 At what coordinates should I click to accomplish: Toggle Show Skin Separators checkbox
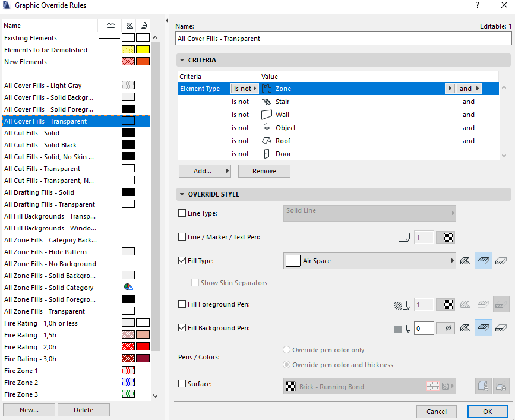tap(195, 282)
